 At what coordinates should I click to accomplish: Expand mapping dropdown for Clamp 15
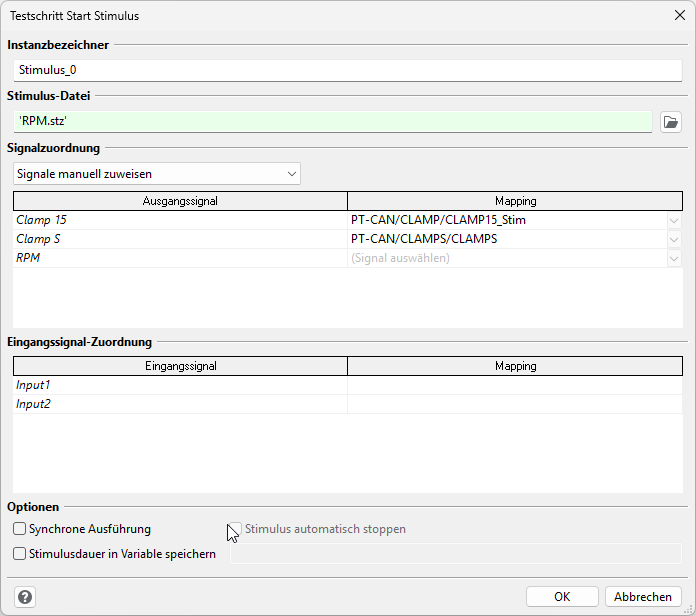(674, 220)
